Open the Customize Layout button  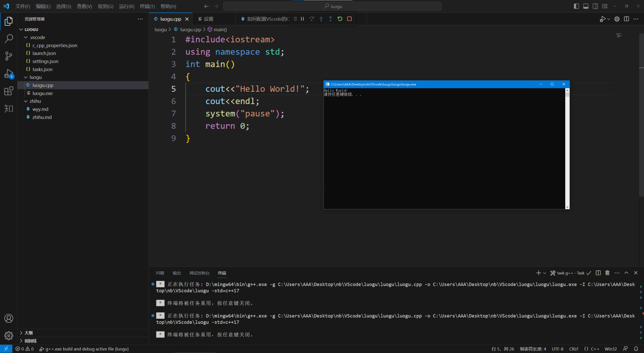(x=605, y=6)
